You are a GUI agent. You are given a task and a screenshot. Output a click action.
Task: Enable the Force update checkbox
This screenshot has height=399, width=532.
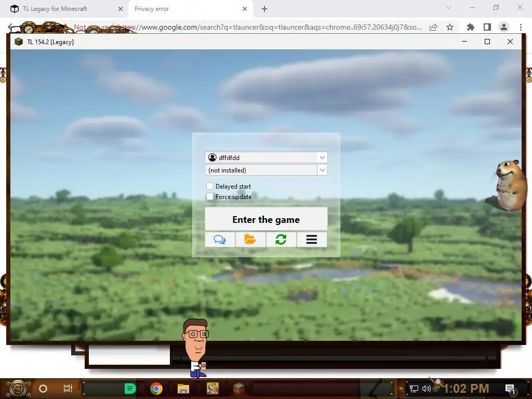[x=210, y=196]
